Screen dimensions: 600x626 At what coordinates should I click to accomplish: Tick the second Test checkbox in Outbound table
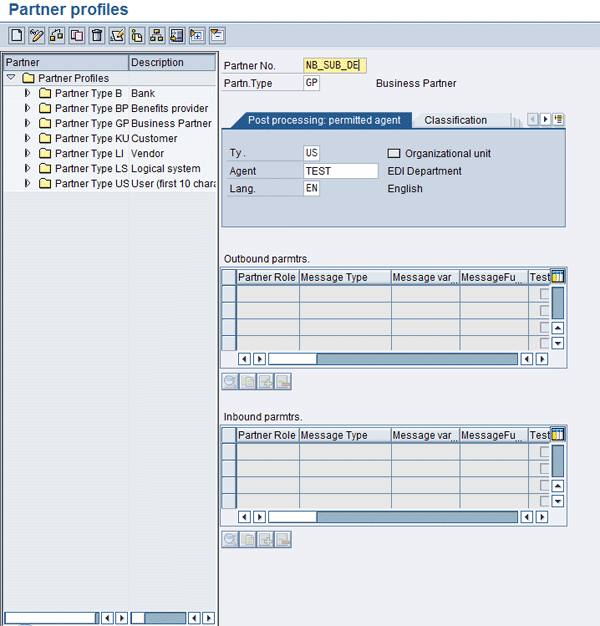click(x=544, y=310)
